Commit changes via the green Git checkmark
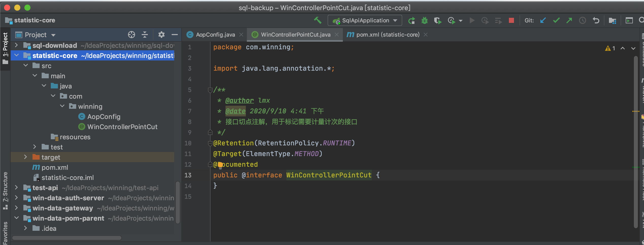 click(556, 20)
